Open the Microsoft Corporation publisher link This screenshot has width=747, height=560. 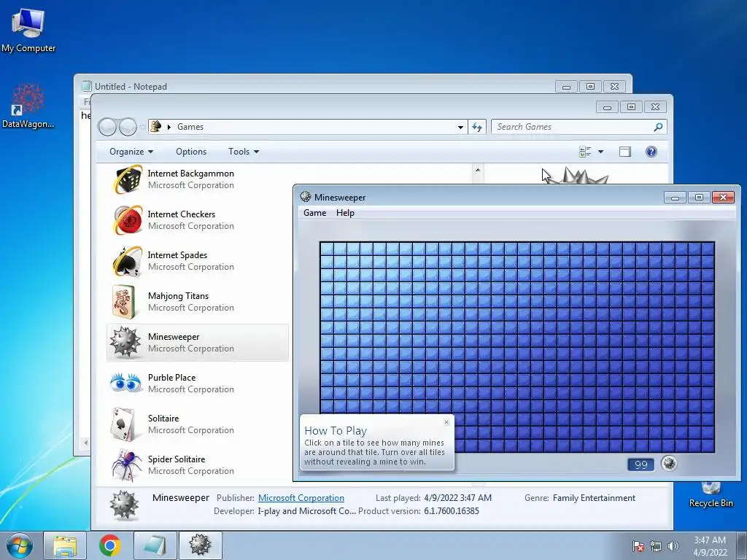[301, 497]
